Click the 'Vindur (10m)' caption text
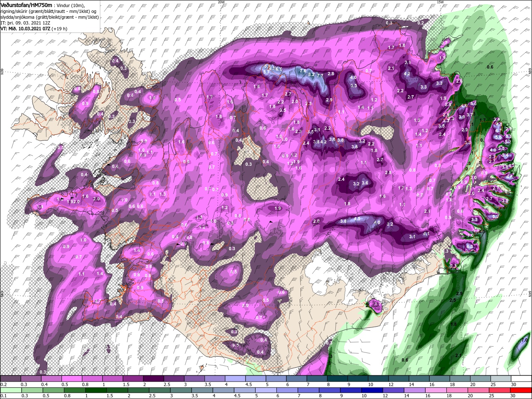Viewport: 532px width, 399px height. [70, 5]
